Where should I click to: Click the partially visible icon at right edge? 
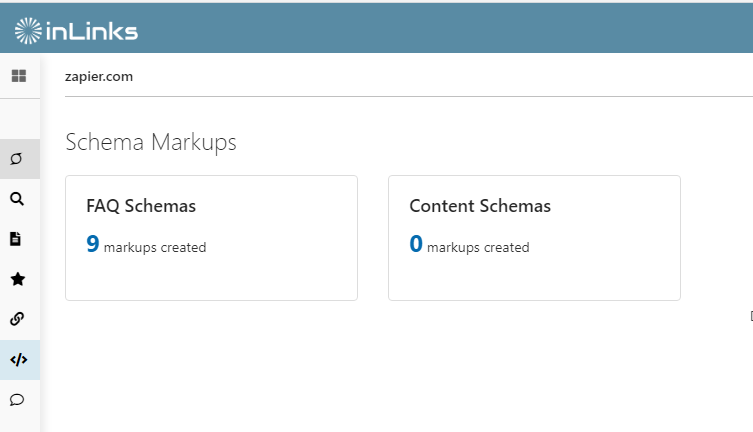(x=751, y=316)
